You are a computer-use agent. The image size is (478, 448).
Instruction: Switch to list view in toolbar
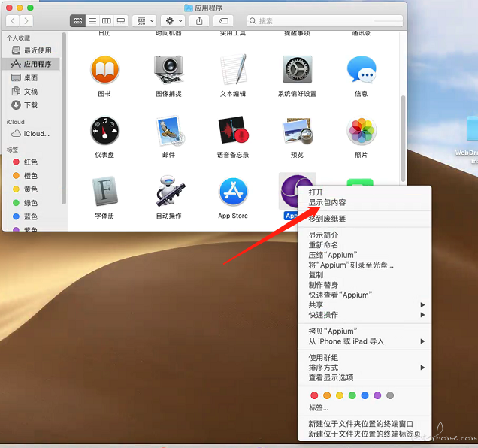tap(92, 21)
